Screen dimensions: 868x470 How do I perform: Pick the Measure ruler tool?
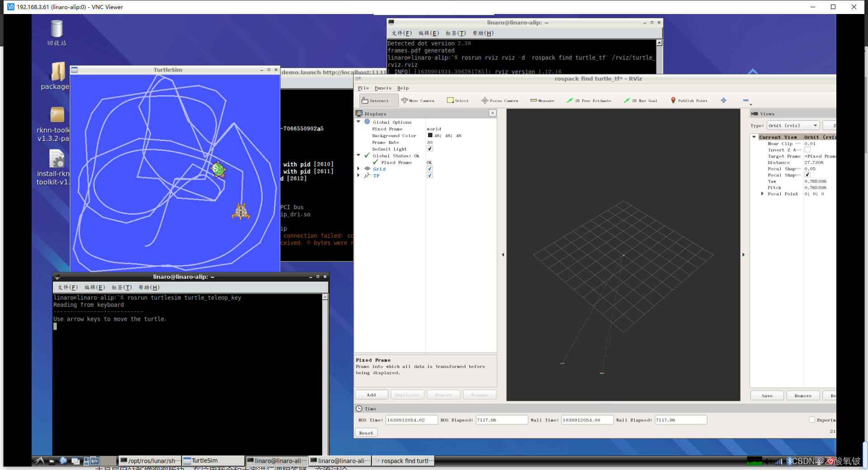(542, 100)
